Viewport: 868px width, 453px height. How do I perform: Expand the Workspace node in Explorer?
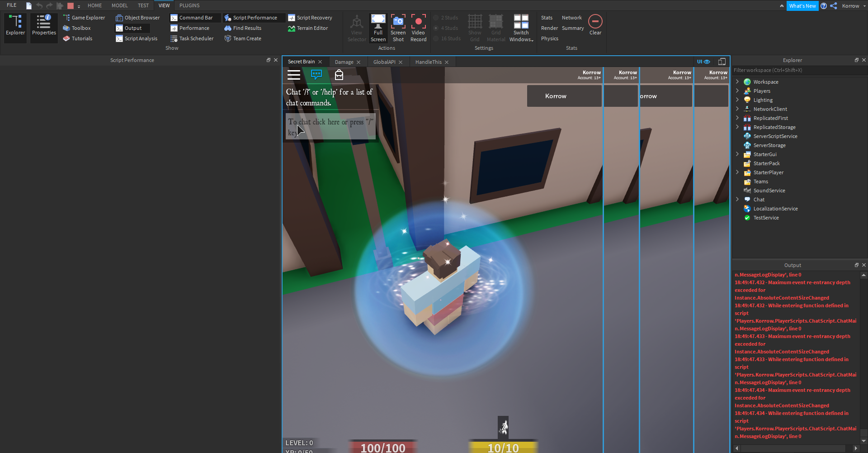[737, 82]
